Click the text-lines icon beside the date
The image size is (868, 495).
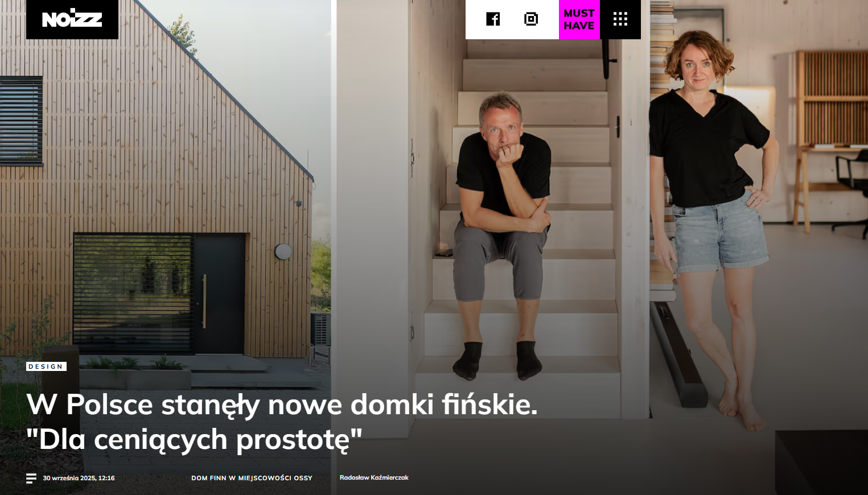(x=31, y=478)
